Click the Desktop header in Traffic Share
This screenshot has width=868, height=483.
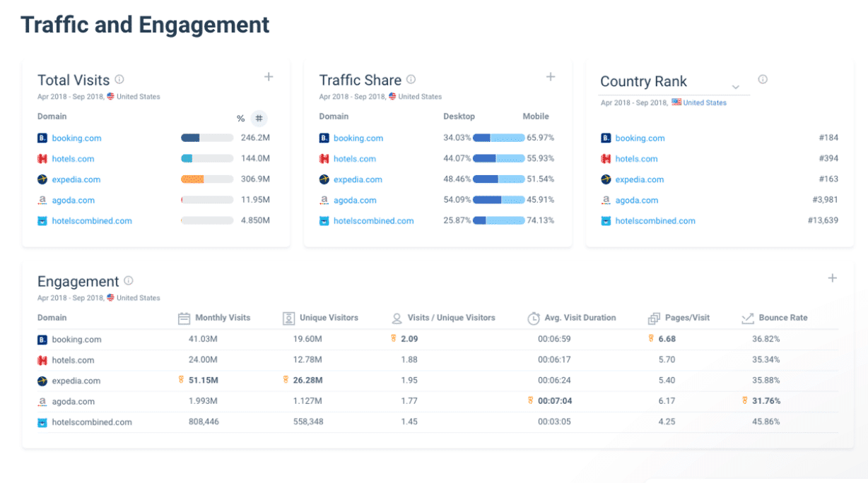tap(459, 117)
